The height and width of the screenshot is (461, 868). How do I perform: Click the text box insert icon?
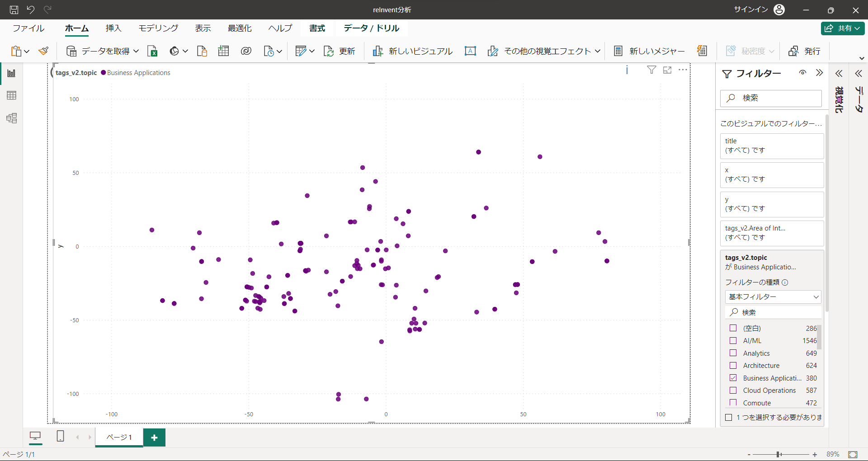[470, 51]
